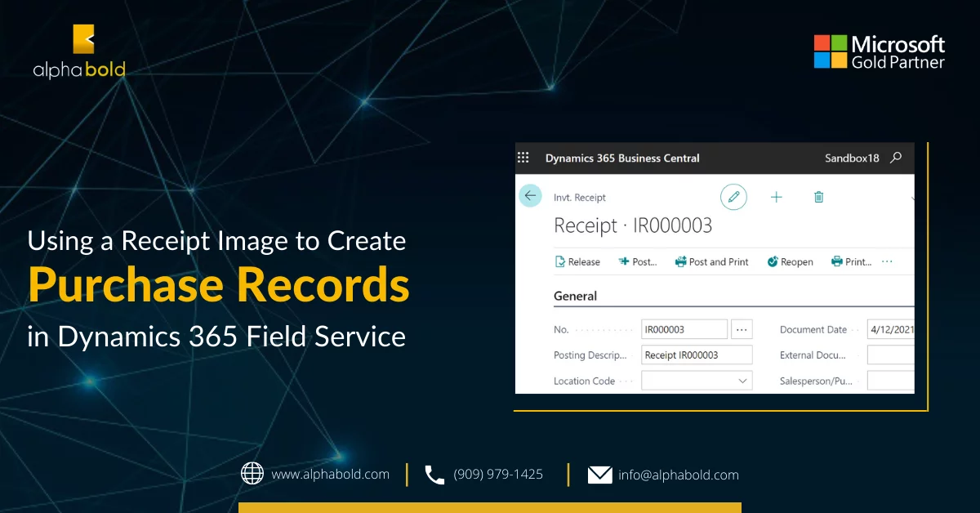Open the Location Code dropdown
Screen dimensions: 980x513
click(x=697, y=381)
